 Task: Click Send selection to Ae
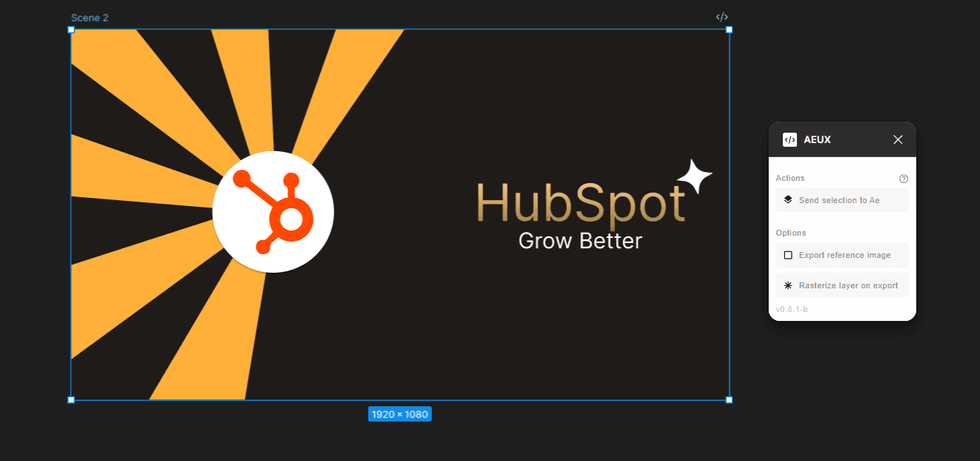[842, 200]
